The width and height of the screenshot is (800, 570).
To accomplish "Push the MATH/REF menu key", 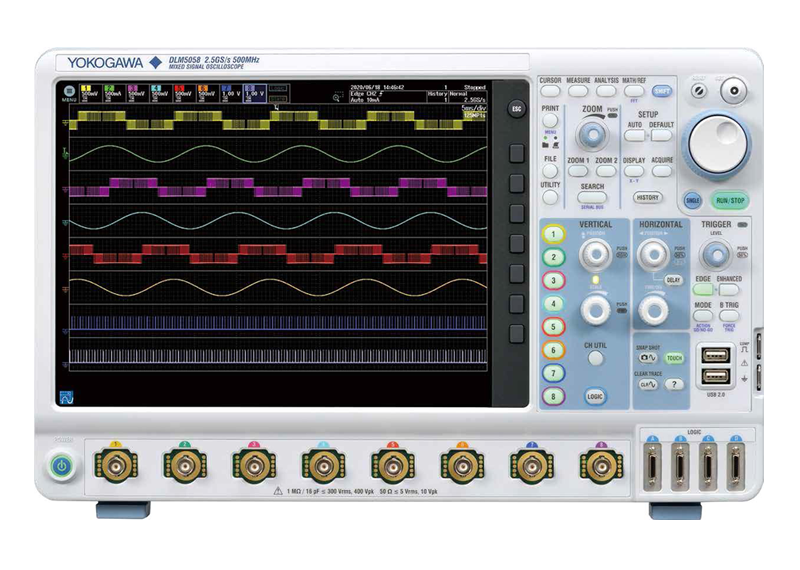I will point(634,91).
